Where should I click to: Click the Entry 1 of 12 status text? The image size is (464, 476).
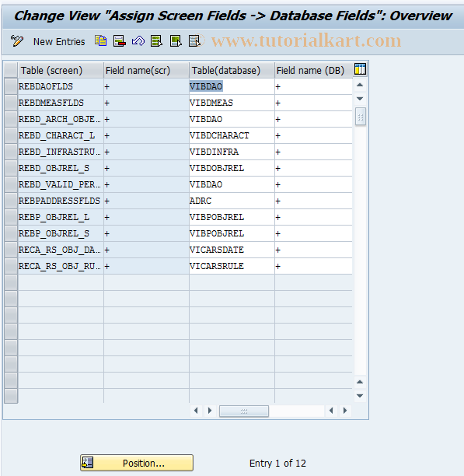tap(277, 464)
